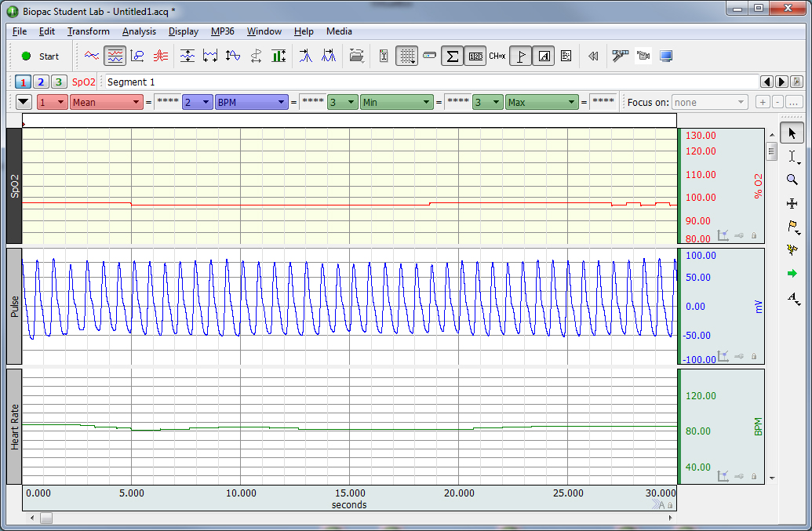Click the green bar histogram toolbar icon
The width and height of the screenshot is (812, 531).
[x=279, y=56]
